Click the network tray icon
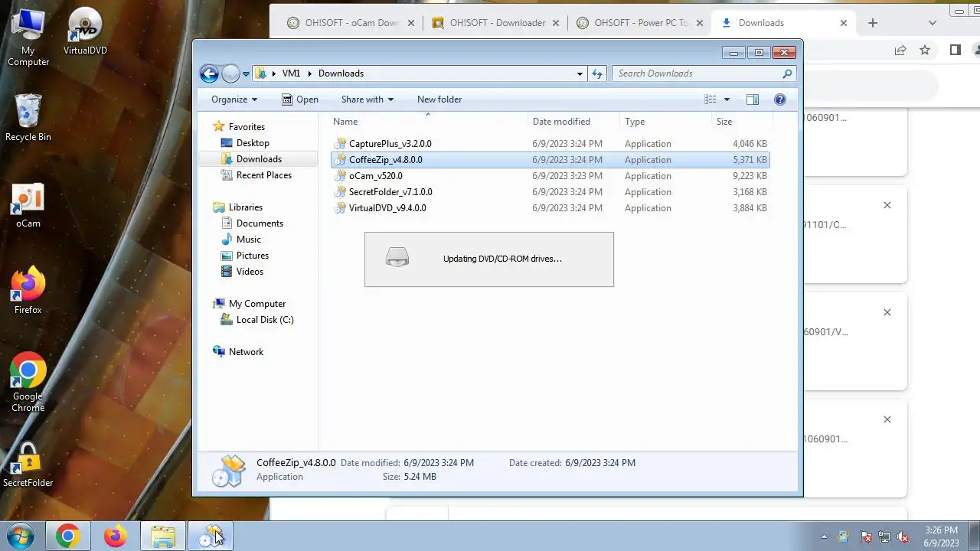 click(884, 537)
